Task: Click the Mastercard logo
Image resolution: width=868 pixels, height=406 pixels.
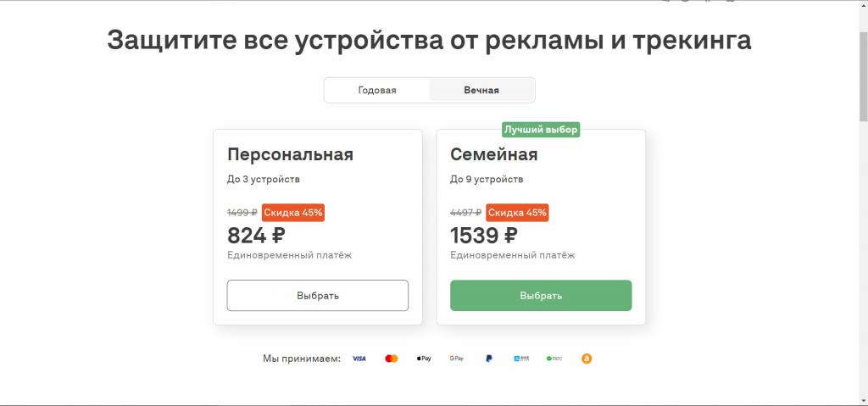Action: pos(392,359)
